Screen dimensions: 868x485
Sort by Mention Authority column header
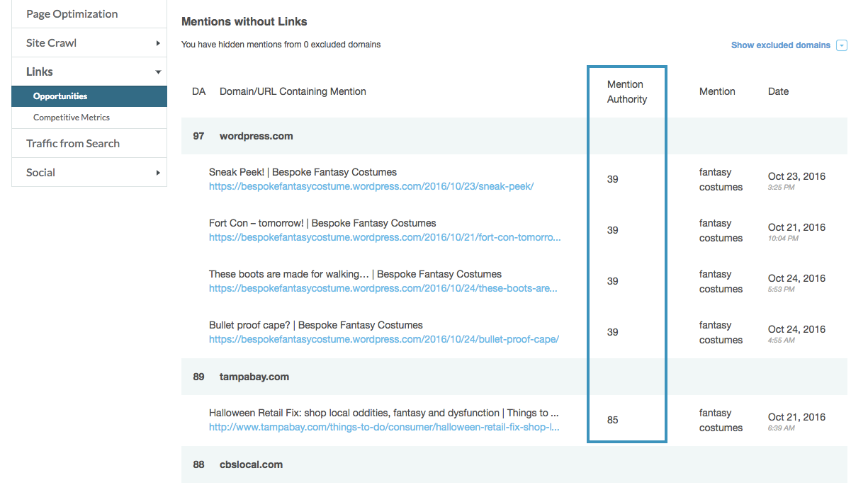tap(626, 92)
